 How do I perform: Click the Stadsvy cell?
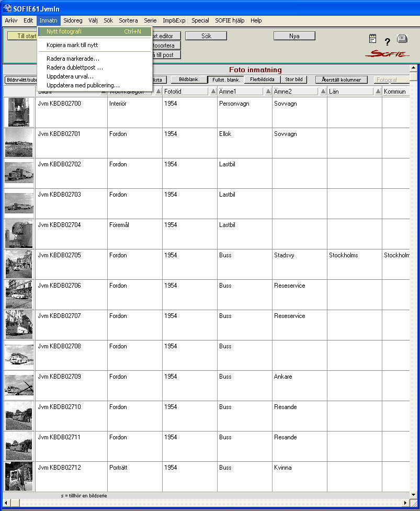click(300, 264)
